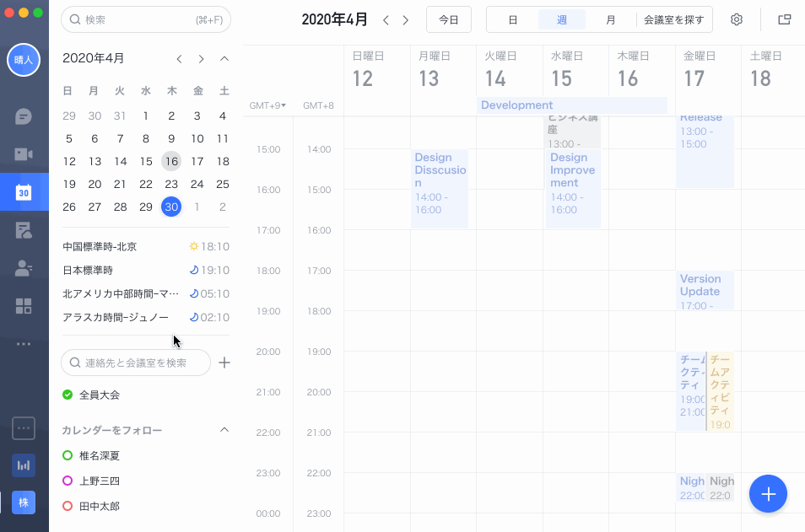The image size is (805, 532).
Task: Go to previous month in mini calendar
Action: click(179, 59)
